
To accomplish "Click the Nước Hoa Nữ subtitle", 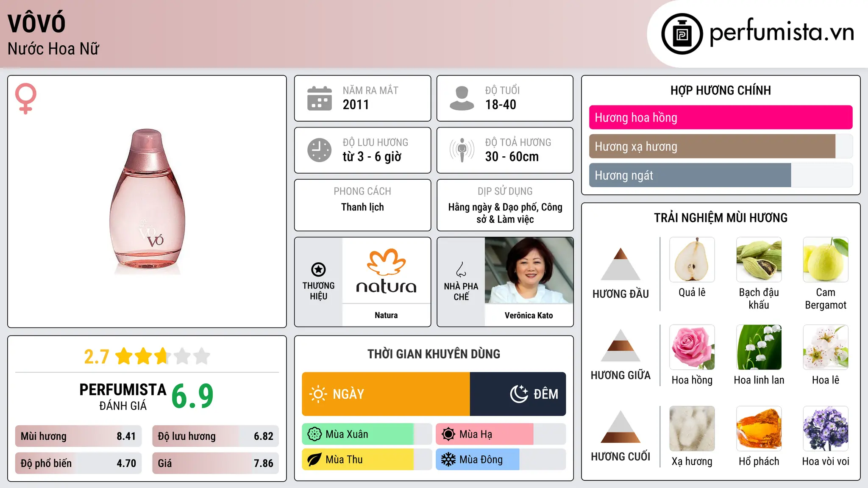I will (x=53, y=49).
